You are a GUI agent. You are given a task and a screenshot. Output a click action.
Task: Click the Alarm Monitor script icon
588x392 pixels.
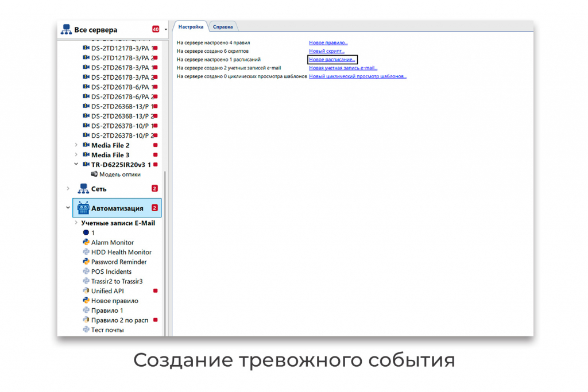[86, 242]
